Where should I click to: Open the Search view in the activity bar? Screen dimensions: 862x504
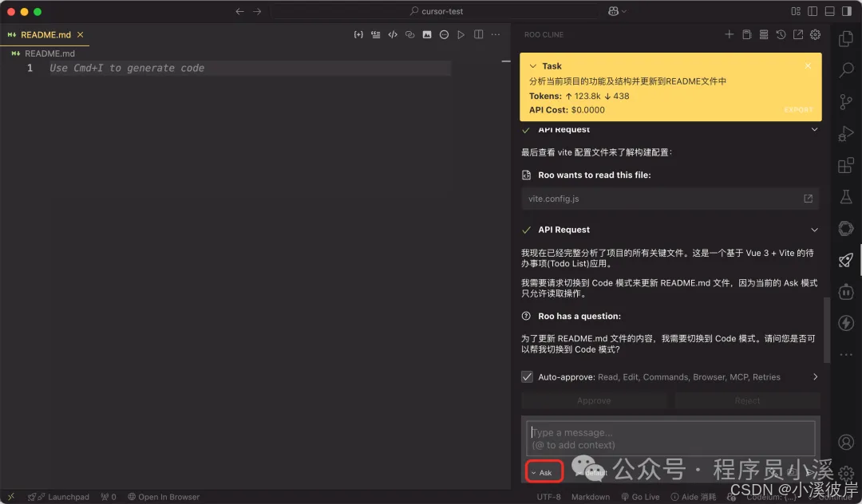pos(846,70)
